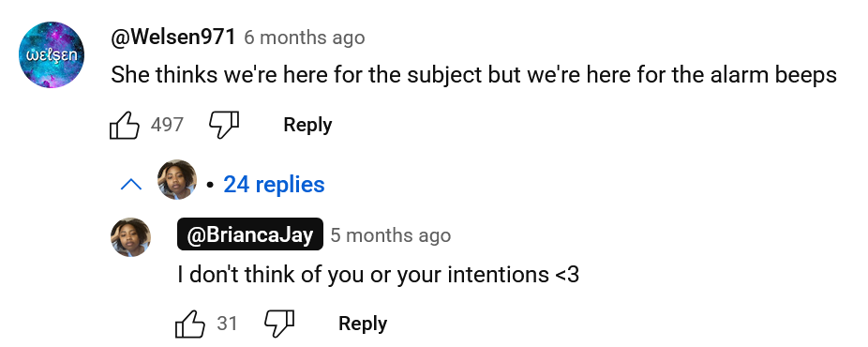Open the @BriancaJay channel badge

pyautogui.click(x=249, y=234)
